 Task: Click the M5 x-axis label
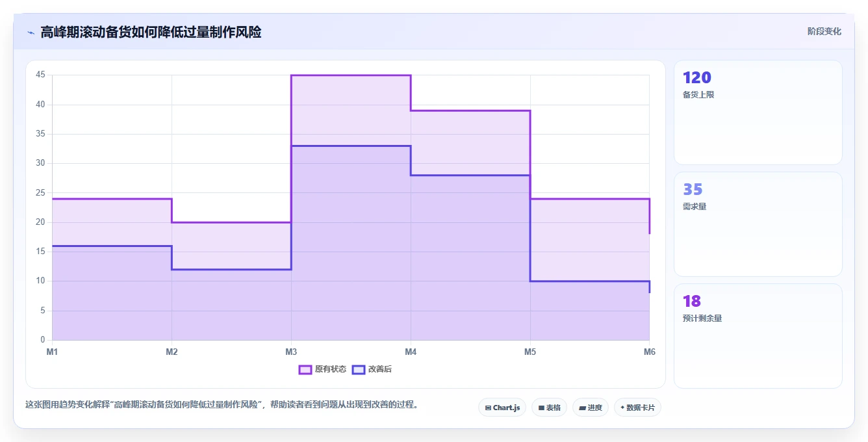pos(530,352)
